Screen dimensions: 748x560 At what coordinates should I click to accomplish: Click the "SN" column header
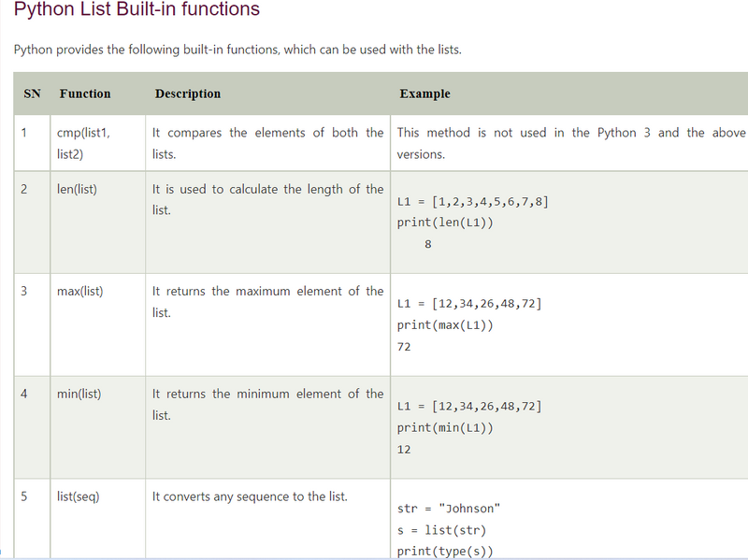click(33, 93)
